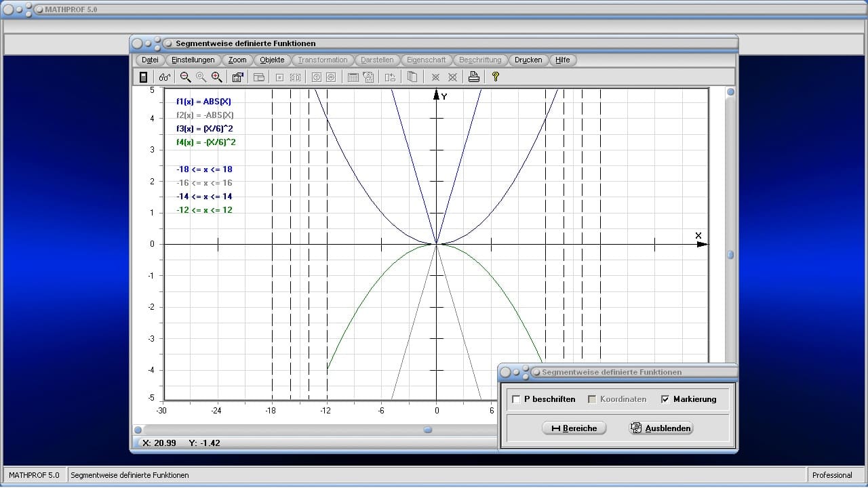Click the X: 20.99 coordinate readout
Viewport: 868px width, 488px height.
pos(159,443)
